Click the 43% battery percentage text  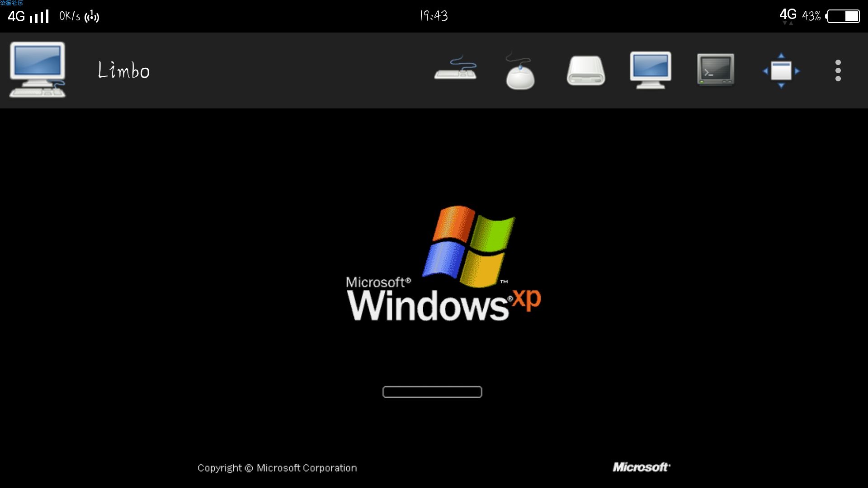811,16
